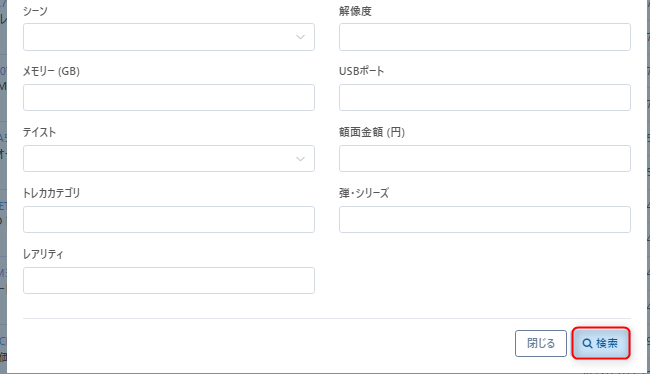
Task: Click the メモリー (GB) label text
Action: (51, 71)
